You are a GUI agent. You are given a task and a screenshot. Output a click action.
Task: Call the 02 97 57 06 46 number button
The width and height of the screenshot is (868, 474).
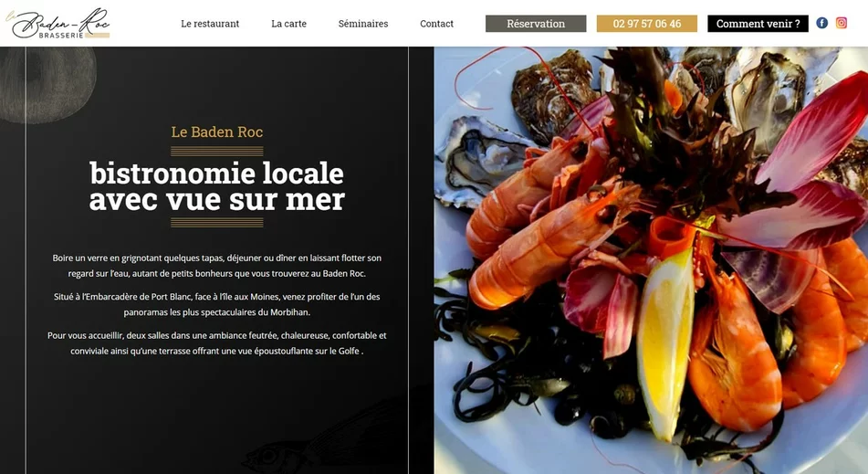[646, 24]
